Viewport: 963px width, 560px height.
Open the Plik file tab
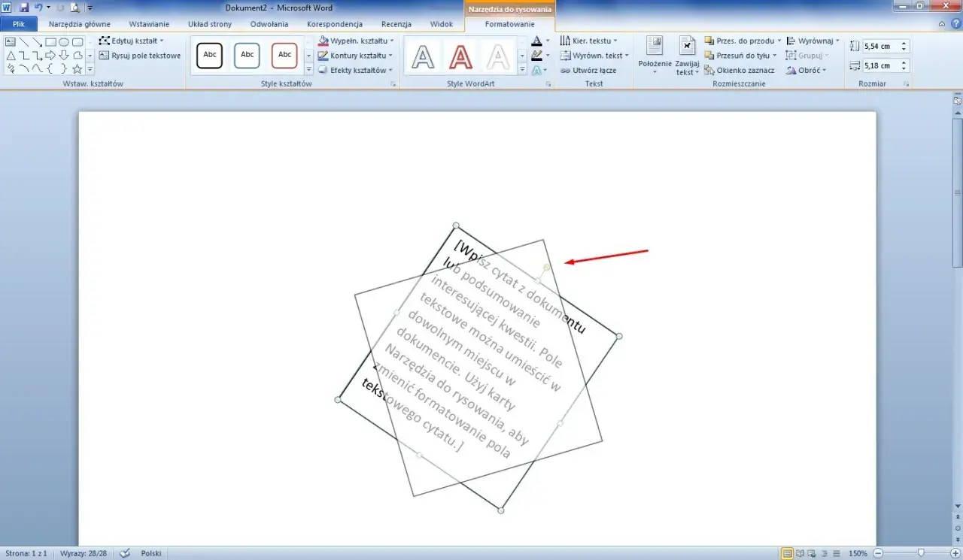[19, 24]
